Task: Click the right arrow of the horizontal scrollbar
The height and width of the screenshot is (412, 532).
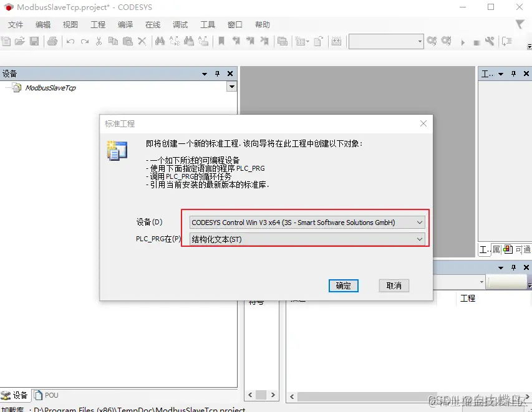Action: 274,395
